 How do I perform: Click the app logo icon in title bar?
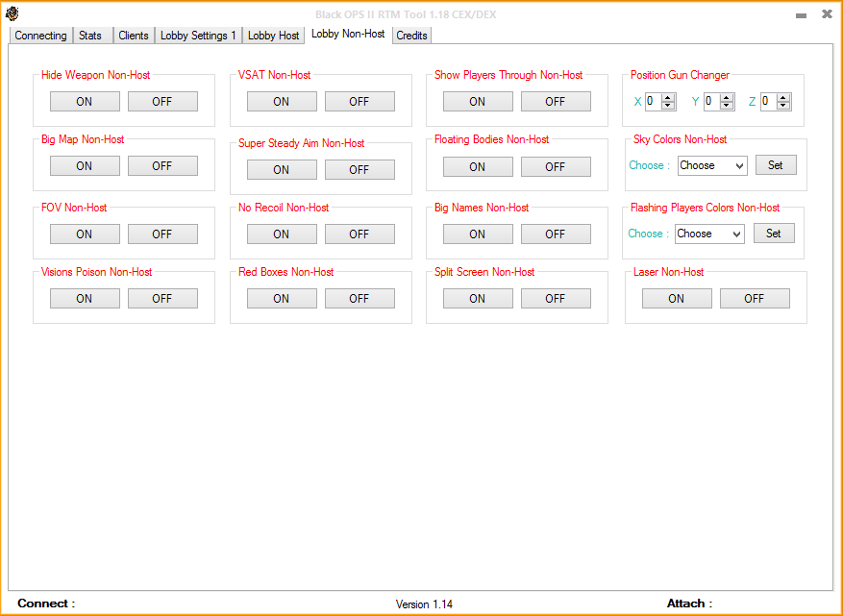12,13
